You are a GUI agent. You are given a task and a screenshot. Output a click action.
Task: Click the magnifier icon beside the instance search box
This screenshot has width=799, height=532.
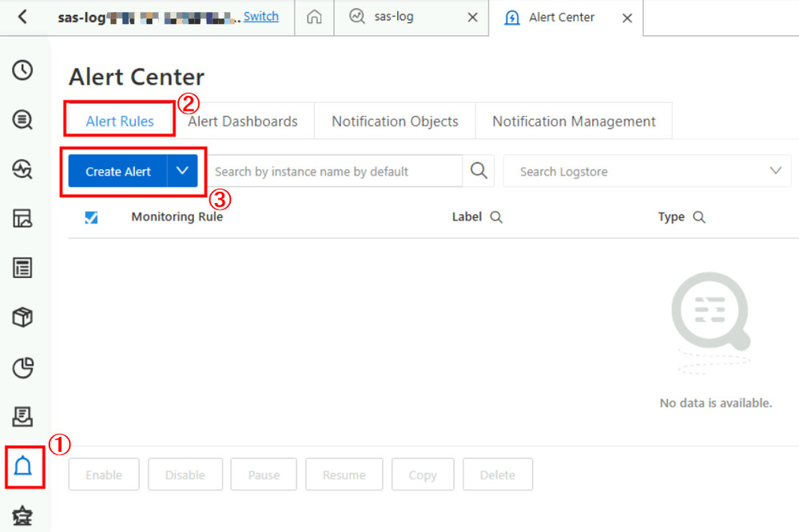point(477,170)
